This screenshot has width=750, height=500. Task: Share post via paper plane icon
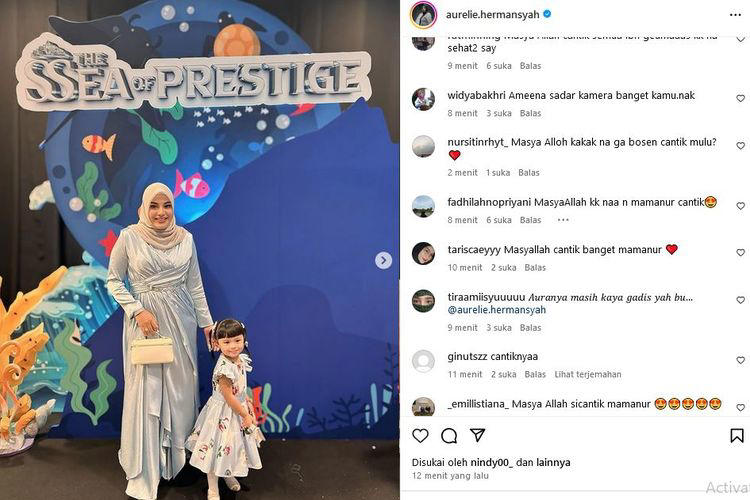[x=477, y=435]
